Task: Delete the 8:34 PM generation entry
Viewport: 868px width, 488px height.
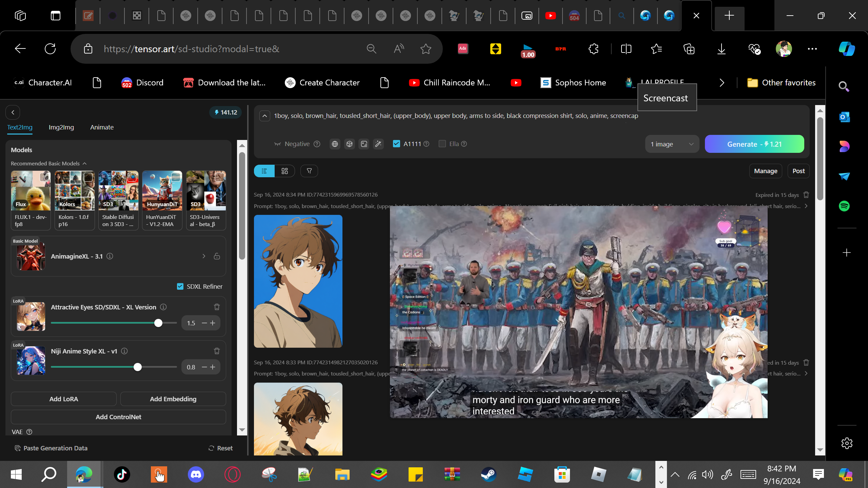Action: [806, 195]
